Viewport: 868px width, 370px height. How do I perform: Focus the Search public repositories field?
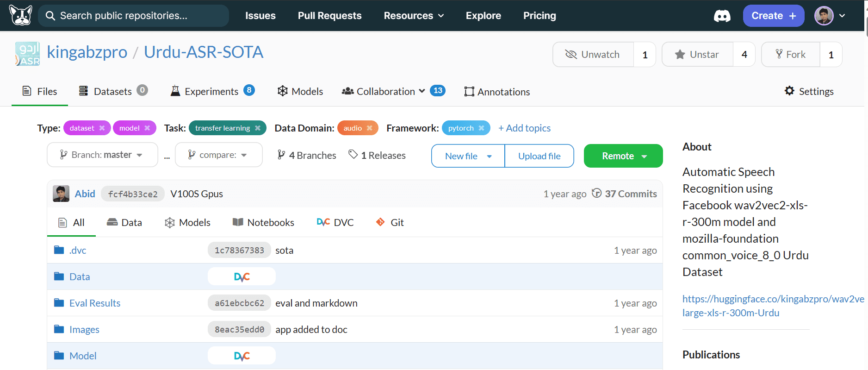134,16
